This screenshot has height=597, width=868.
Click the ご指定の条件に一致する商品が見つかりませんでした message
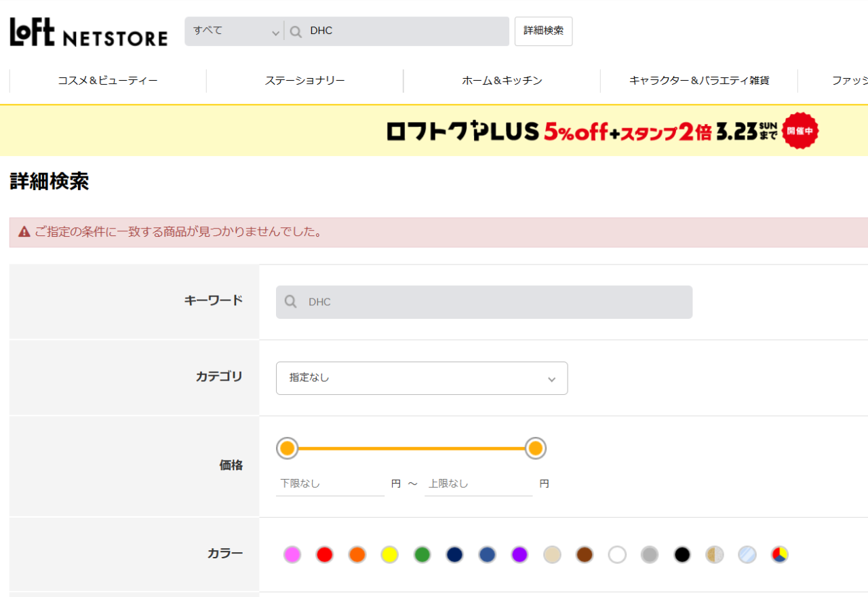point(178,232)
